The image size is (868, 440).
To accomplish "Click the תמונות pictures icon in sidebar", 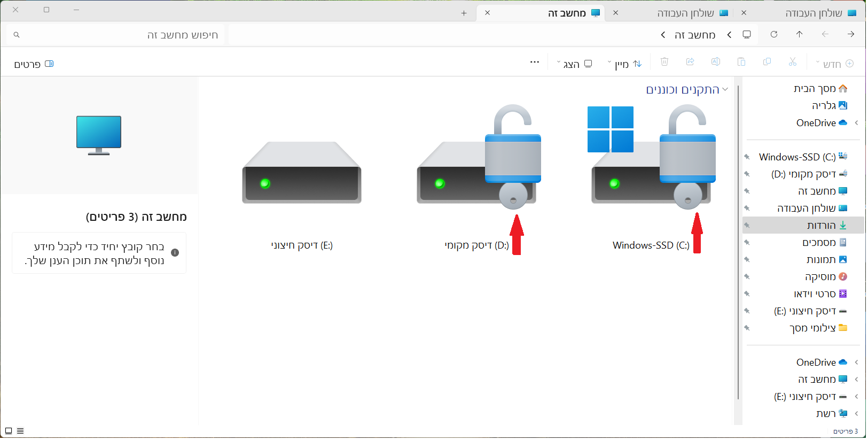I will click(x=843, y=259).
